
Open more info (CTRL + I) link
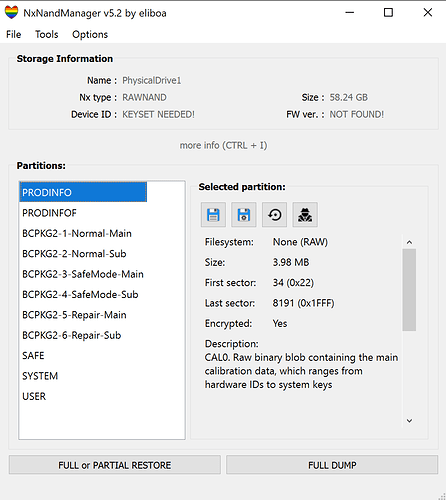point(223,145)
